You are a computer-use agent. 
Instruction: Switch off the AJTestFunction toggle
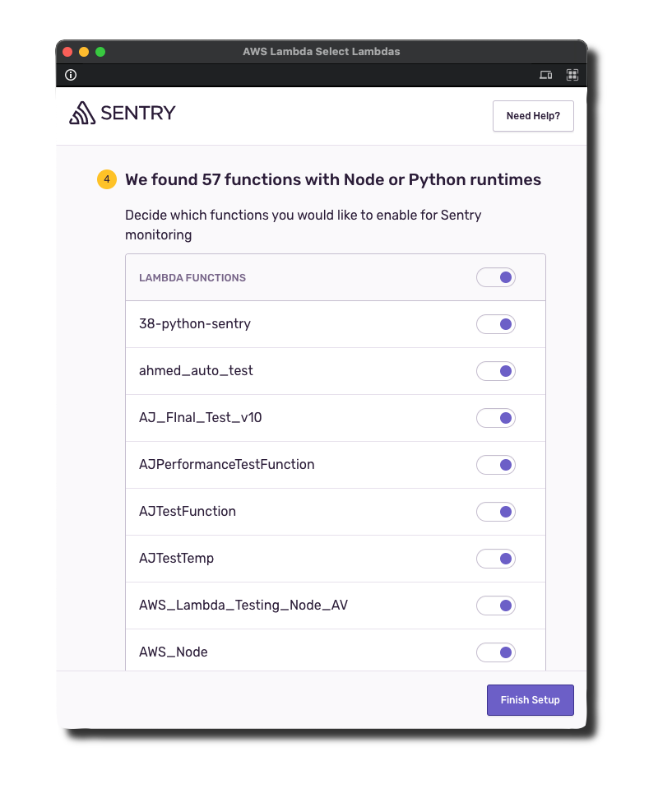pos(496,512)
